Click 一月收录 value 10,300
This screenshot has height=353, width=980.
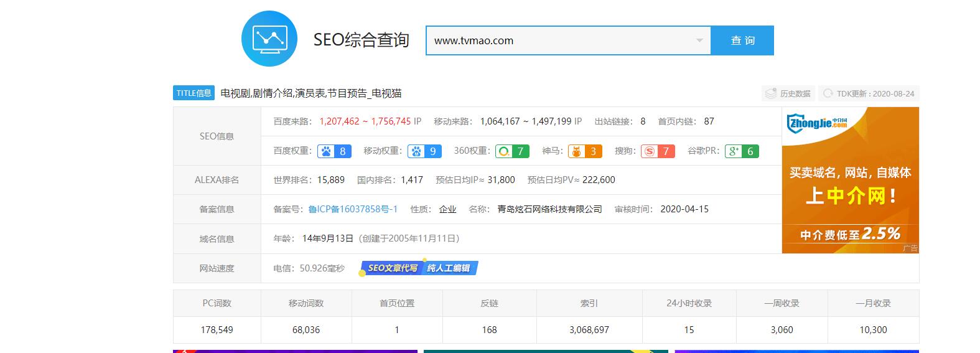873,330
